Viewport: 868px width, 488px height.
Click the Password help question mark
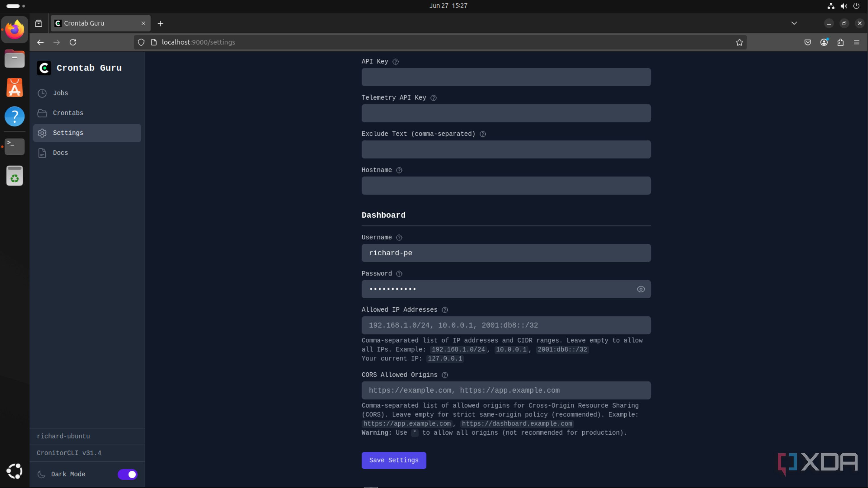(x=399, y=274)
